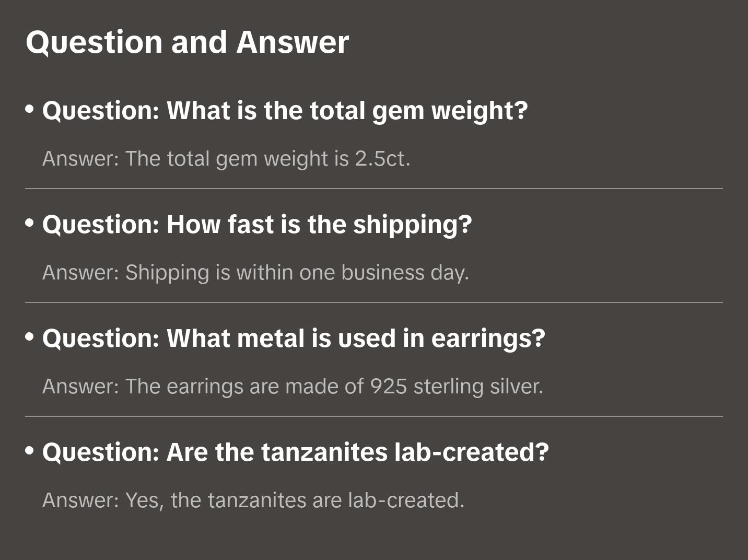Click the Question and Answer heading
Viewport: 748px width, 560px height.
[x=187, y=42]
